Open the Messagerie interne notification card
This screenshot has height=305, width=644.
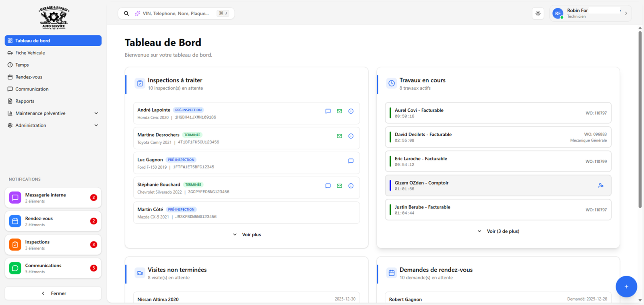click(x=53, y=198)
